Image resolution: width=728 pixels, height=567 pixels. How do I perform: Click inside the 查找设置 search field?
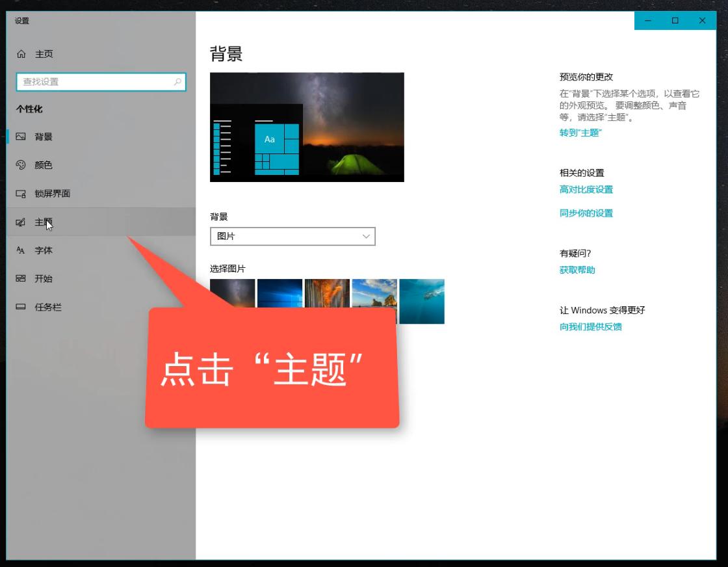tap(97, 82)
